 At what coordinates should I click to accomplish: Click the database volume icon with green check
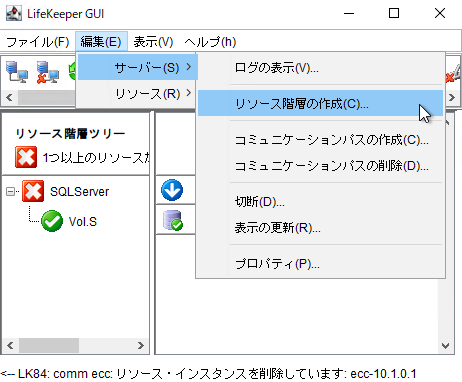[x=173, y=220]
